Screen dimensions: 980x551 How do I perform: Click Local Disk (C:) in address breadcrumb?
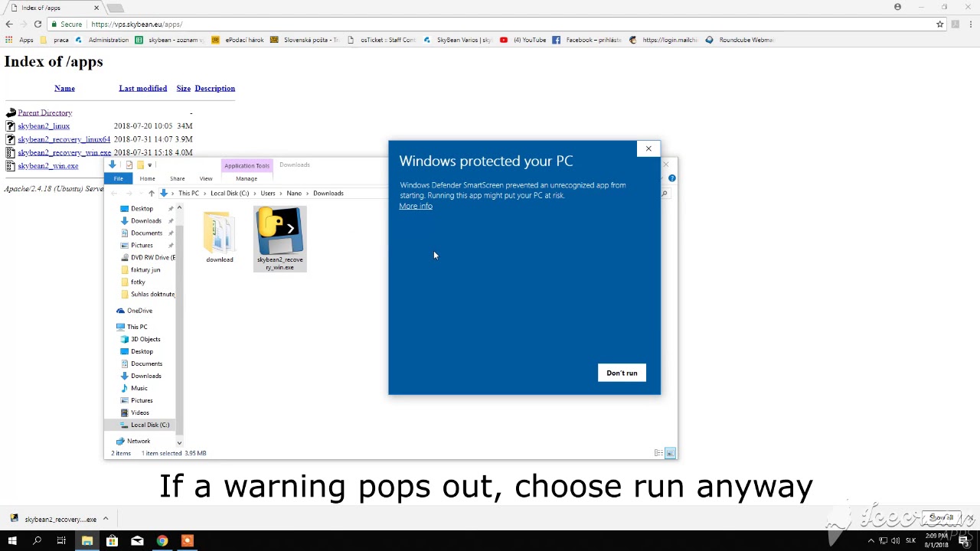230,194
